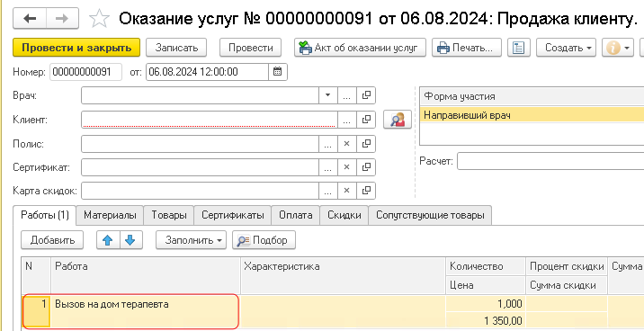Move row up with blue up arrow
The image size is (644, 331).
coord(108,240)
